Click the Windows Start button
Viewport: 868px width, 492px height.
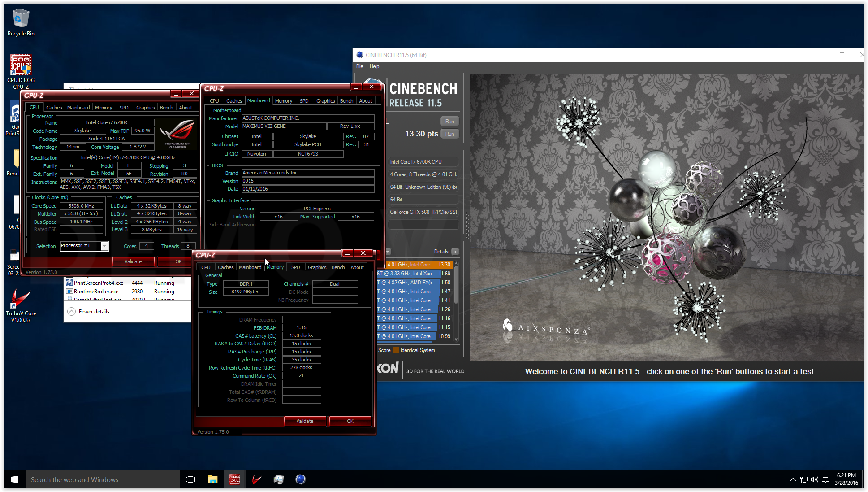point(14,479)
